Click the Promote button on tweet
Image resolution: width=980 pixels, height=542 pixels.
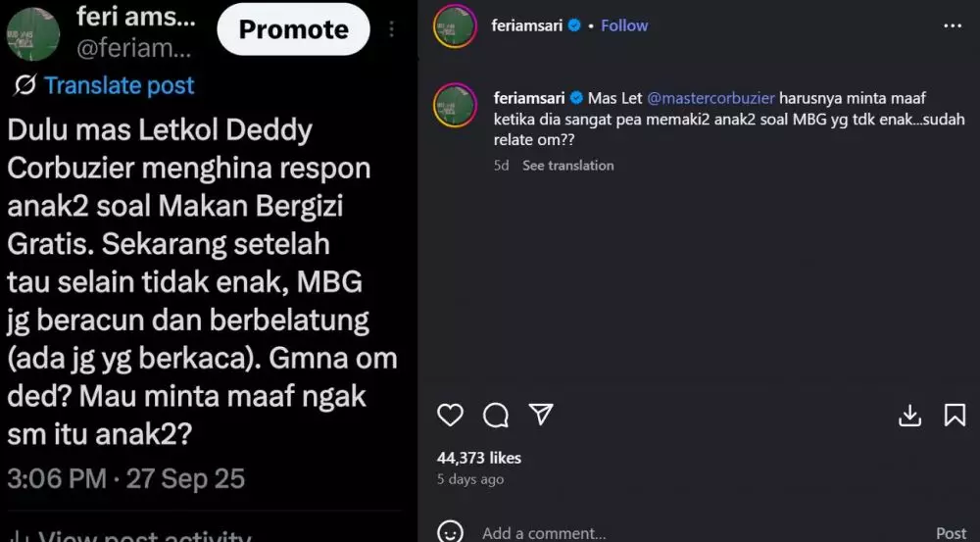294,29
